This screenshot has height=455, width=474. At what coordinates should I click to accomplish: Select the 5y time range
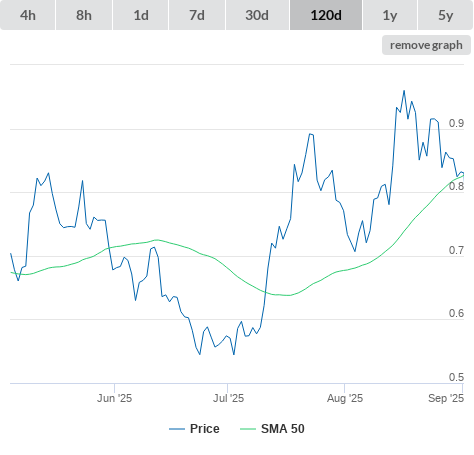pos(446,15)
